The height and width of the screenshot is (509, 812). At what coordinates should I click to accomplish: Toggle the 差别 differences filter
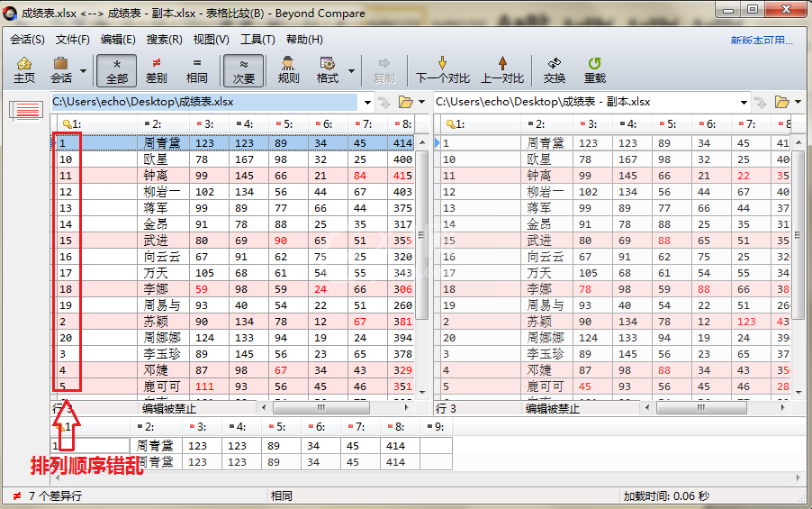coord(156,70)
